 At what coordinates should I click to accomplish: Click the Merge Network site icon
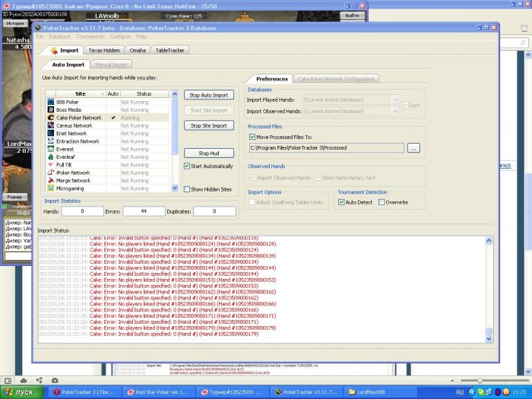(51, 180)
